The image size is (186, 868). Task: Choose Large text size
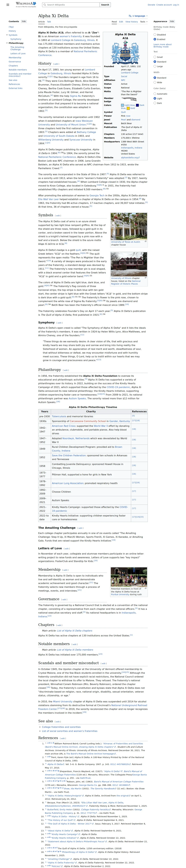click(x=155, y=66)
